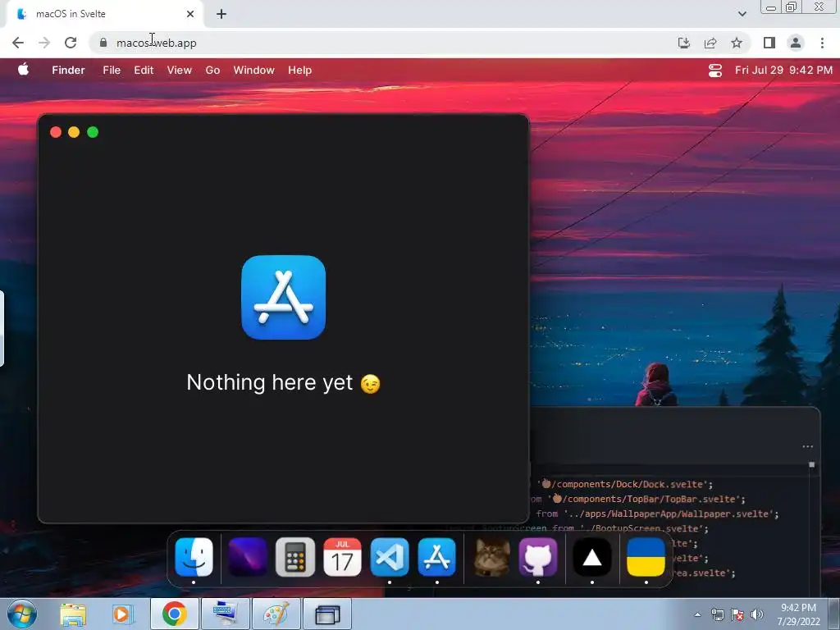Image resolution: width=840 pixels, height=630 pixels.
Task: Open VS Code from the dock
Action: click(x=390, y=557)
